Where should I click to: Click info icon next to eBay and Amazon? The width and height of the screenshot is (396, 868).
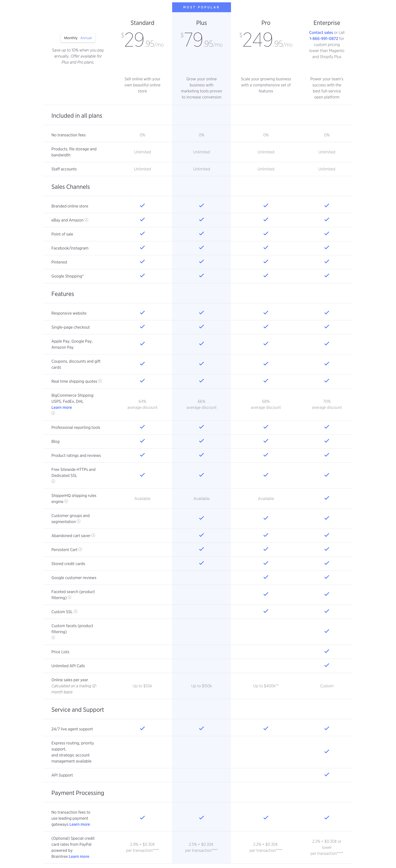(86, 220)
